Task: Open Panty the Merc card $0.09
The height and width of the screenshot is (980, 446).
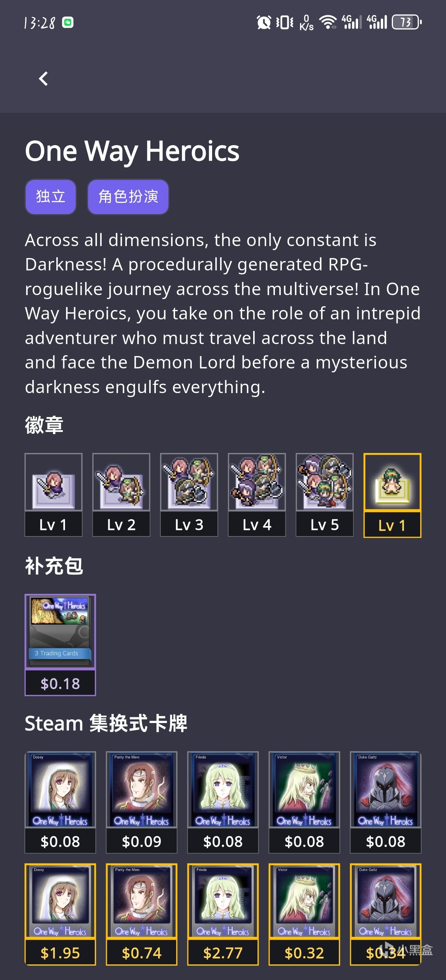Action: (142, 802)
